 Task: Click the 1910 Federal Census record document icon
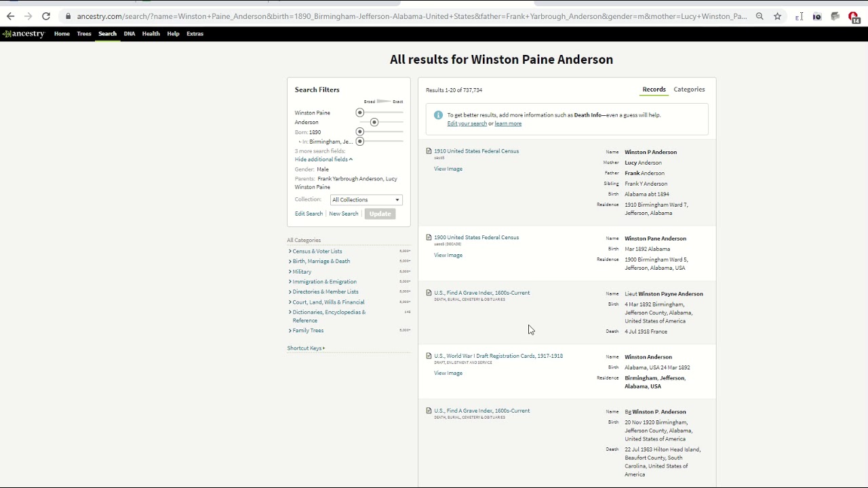click(429, 151)
